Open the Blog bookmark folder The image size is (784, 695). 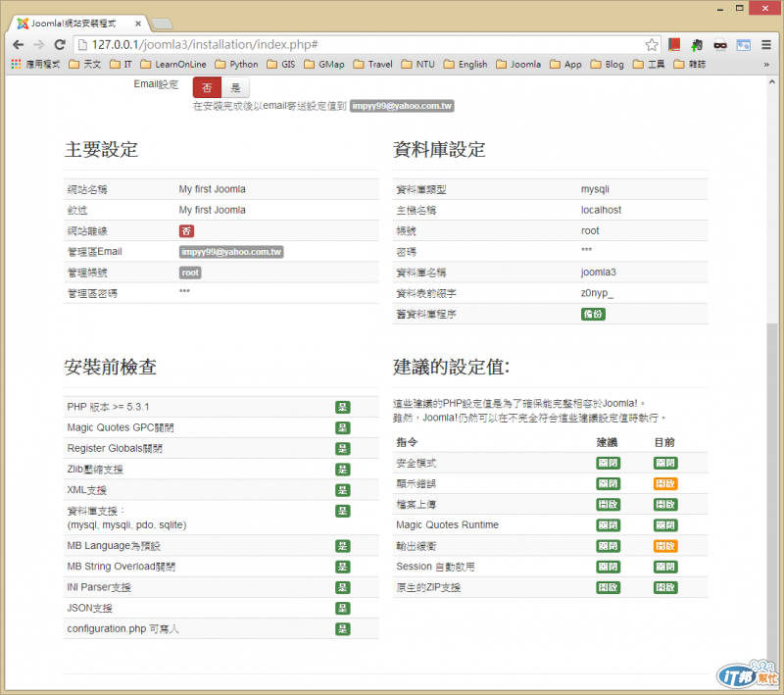(608, 64)
